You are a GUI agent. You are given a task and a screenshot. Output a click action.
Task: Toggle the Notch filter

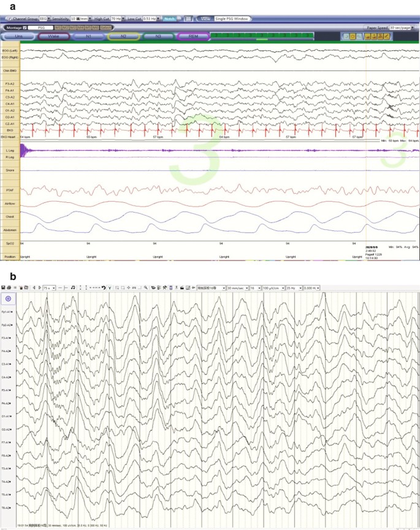[x=169, y=19]
